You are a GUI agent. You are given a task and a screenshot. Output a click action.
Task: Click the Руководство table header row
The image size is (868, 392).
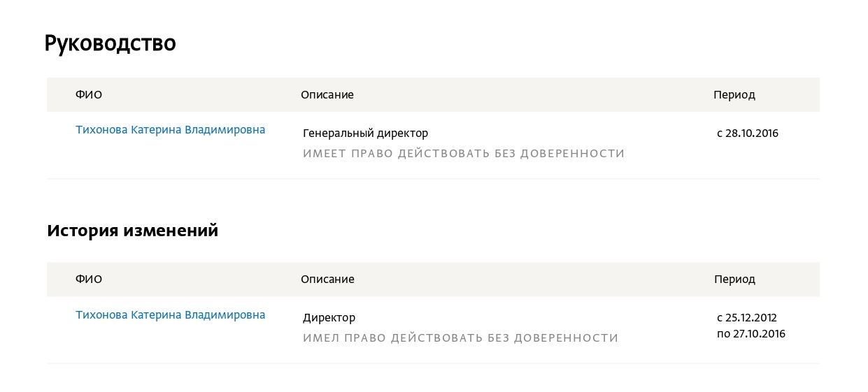point(433,94)
